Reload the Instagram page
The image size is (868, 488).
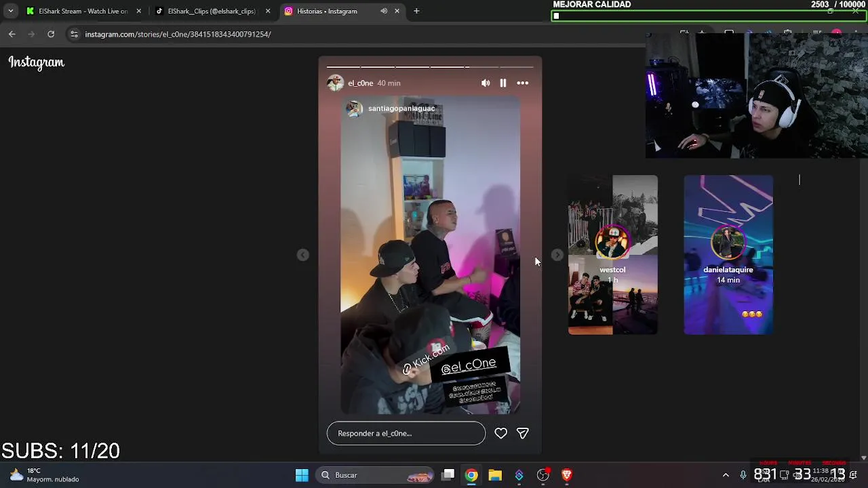(51, 34)
